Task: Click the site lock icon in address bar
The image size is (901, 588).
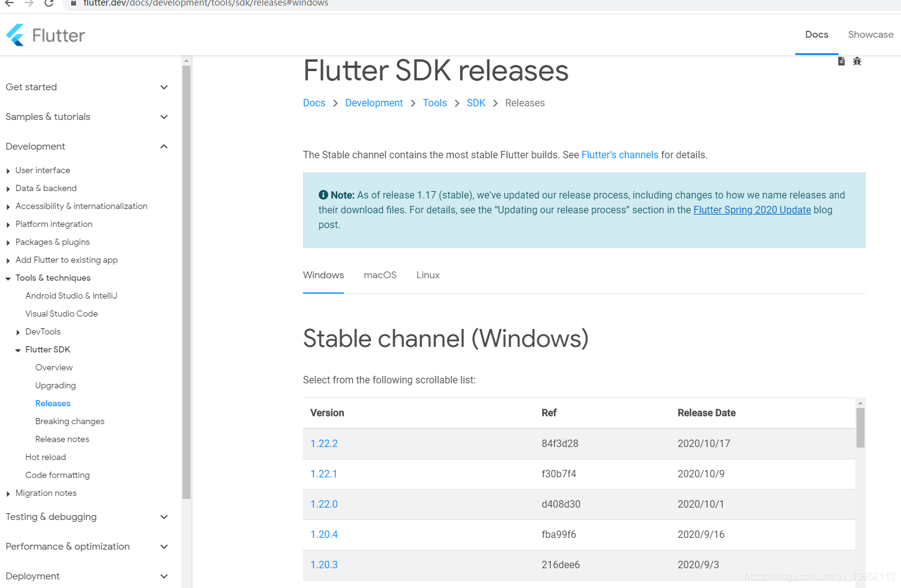Action: tap(74, 3)
